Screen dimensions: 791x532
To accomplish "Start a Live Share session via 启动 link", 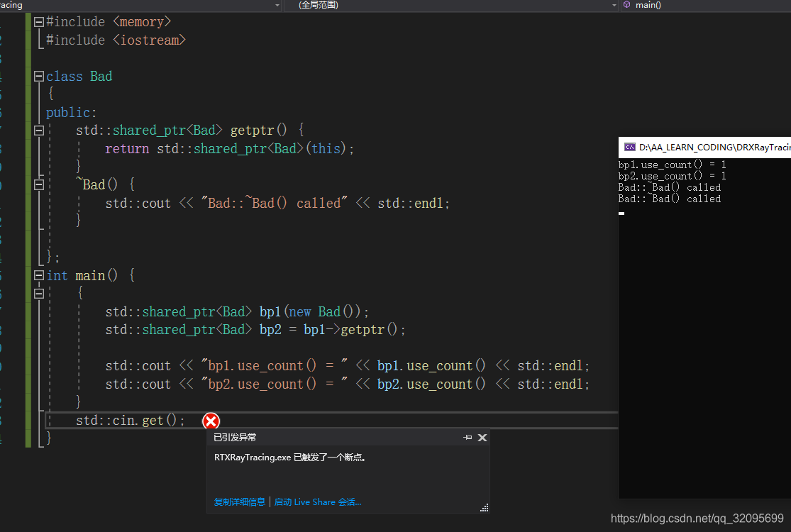I will 317,501.
